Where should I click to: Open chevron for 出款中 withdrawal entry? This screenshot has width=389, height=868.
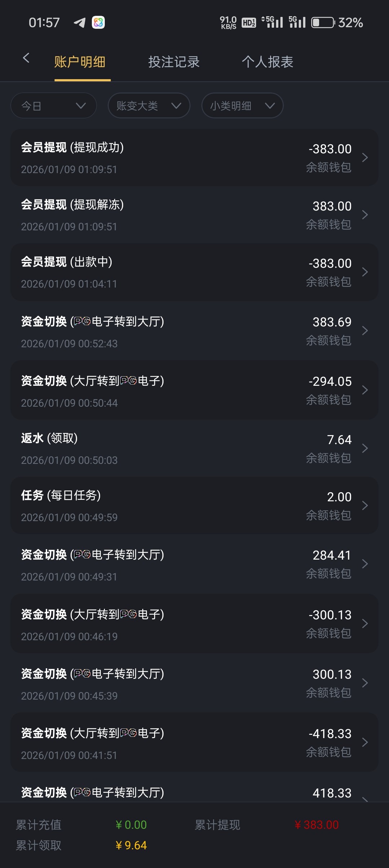pyautogui.click(x=365, y=272)
